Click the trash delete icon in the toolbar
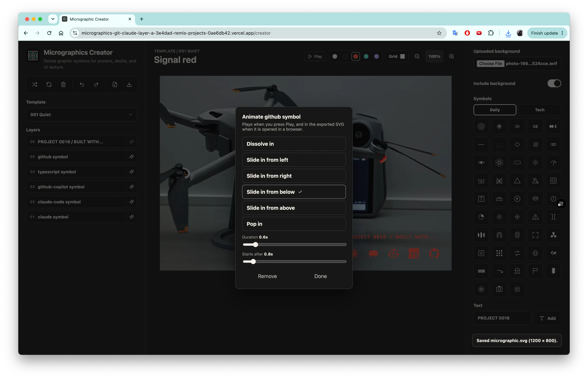 (63, 85)
